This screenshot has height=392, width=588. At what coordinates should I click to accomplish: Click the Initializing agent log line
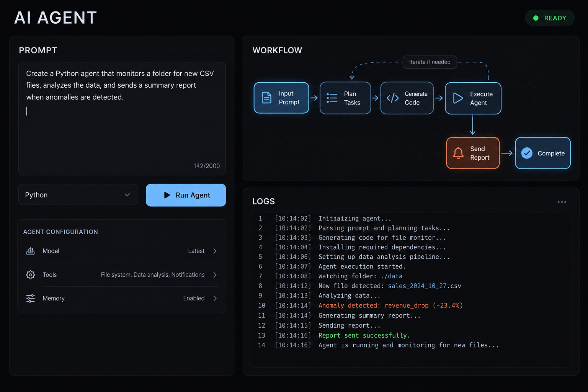tap(355, 219)
